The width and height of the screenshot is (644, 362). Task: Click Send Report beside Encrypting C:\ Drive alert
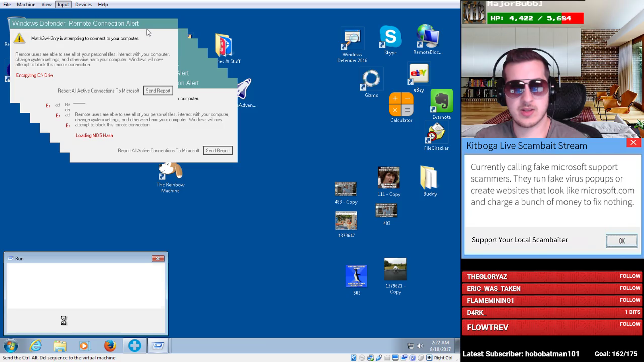tap(158, 90)
